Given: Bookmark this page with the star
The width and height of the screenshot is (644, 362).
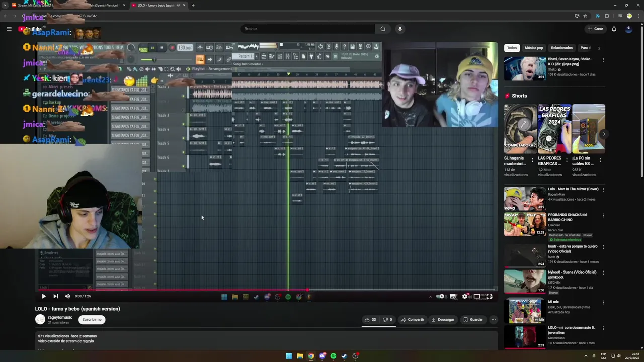Looking at the screenshot, I should coord(585,16).
